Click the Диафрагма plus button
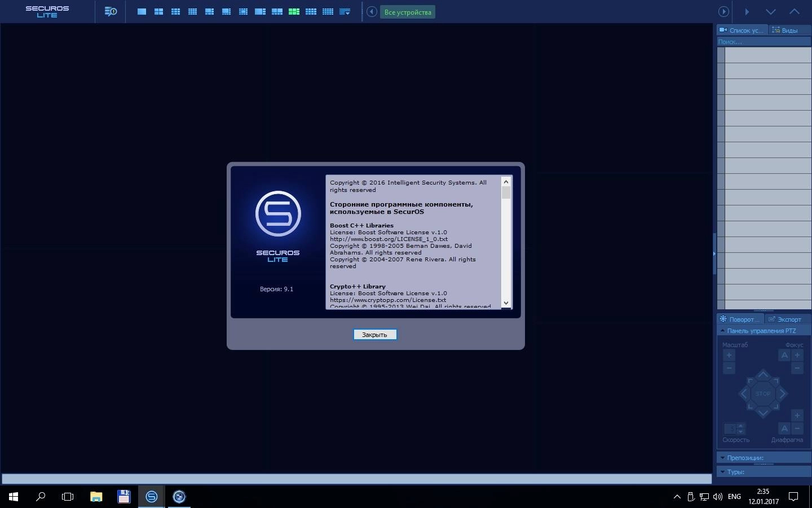The width and height of the screenshot is (812, 508). 797,415
